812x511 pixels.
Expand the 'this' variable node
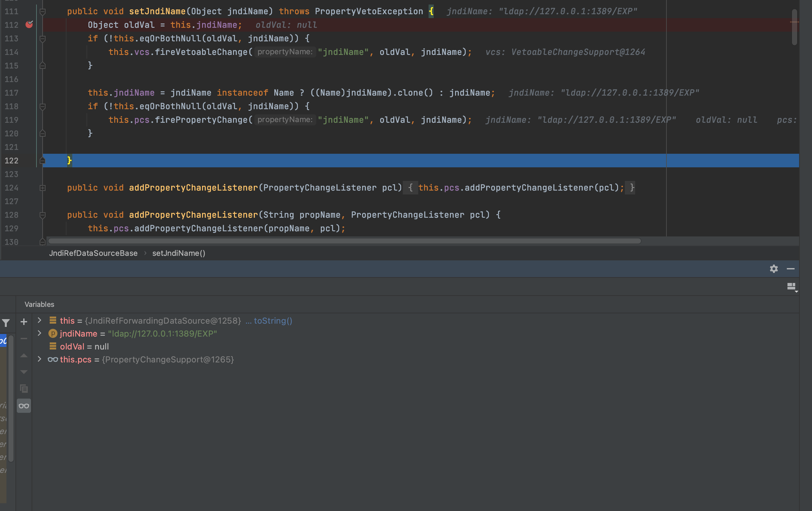point(39,320)
